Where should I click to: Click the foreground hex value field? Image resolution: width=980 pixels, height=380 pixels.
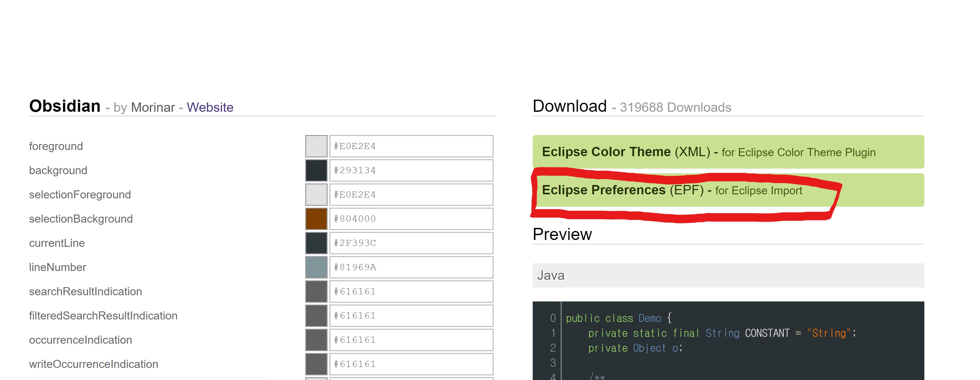(411, 146)
